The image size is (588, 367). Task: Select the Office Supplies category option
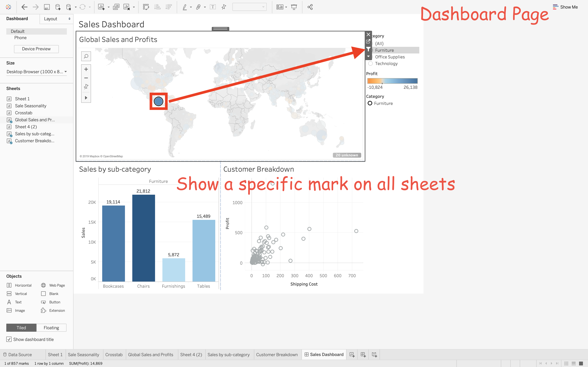[x=390, y=57]
